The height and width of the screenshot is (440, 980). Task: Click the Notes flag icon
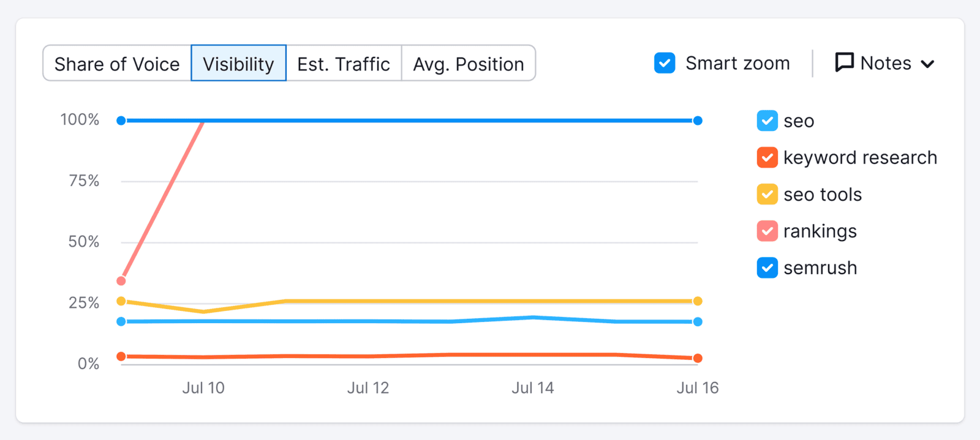[844, 62]
